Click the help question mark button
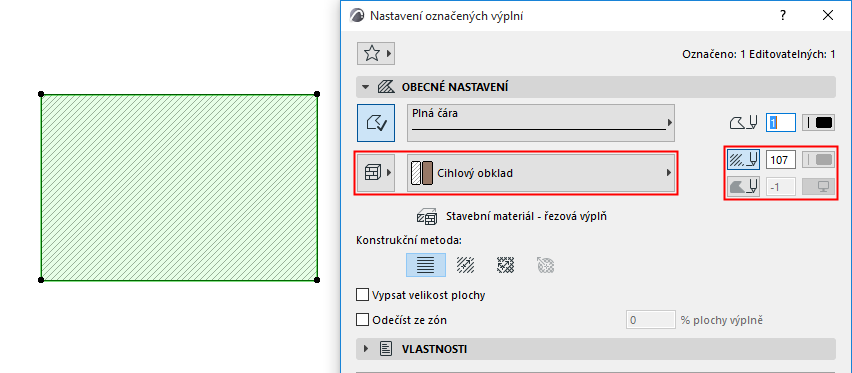The width and height of the screenshot is (852, 373). tap(783, 15)
